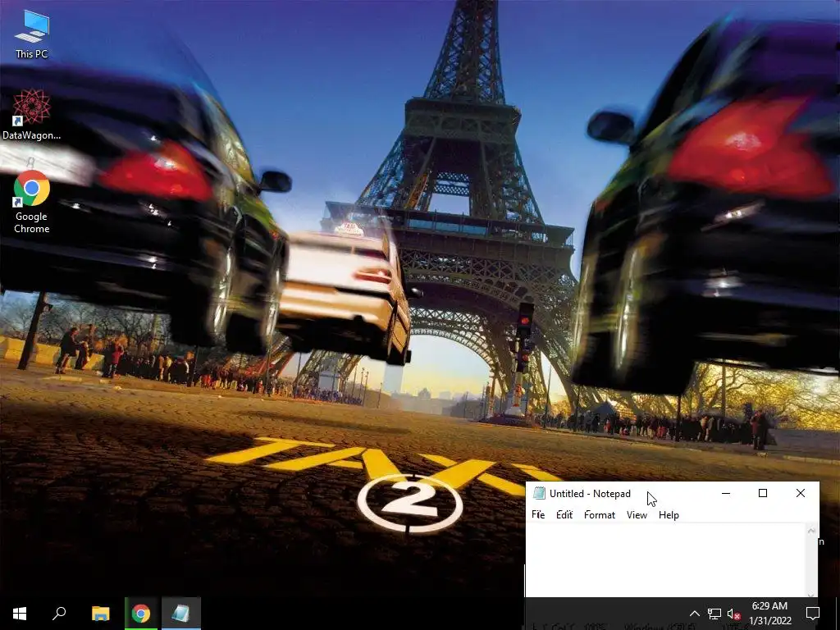The image size is (840, 630).
Task: Select Notepad taskbar button
Action: click(181, 614)
